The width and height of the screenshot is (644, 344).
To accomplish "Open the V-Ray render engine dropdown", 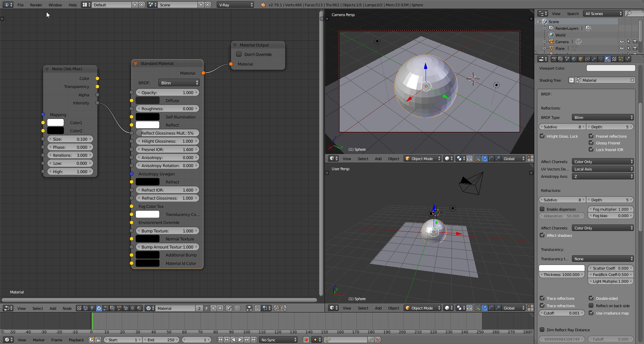I will tap(235, 5).
